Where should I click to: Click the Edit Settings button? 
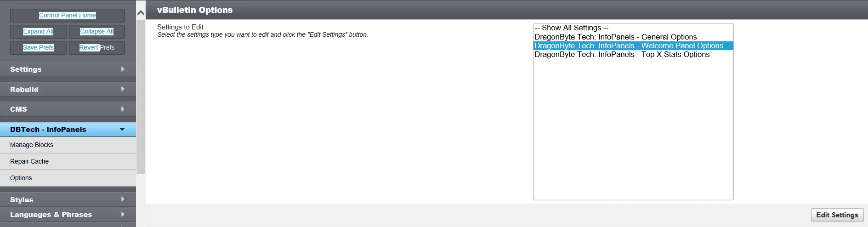click(837, 215)
